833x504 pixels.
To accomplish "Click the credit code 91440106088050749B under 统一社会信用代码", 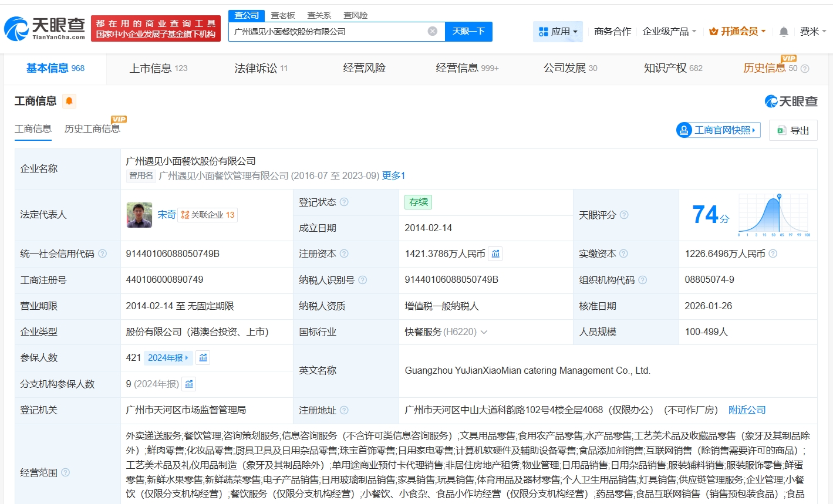I will click(173, 253).
